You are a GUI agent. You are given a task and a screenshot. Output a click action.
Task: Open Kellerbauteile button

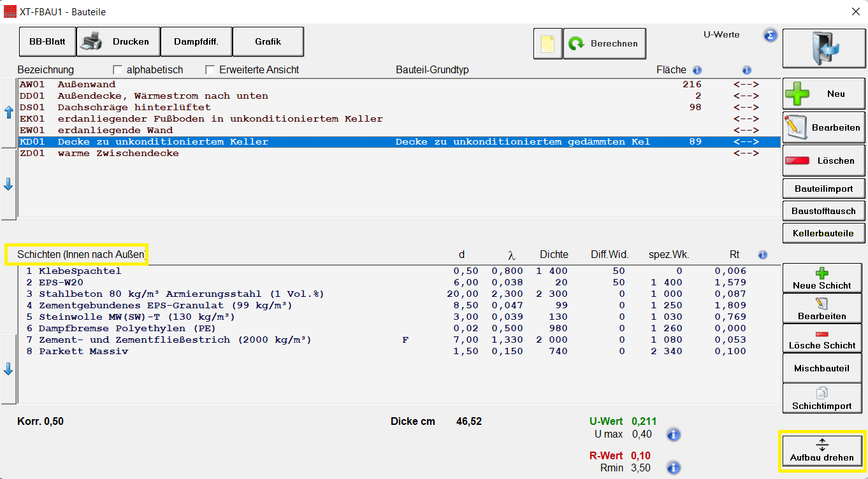(x=824, y=232)
